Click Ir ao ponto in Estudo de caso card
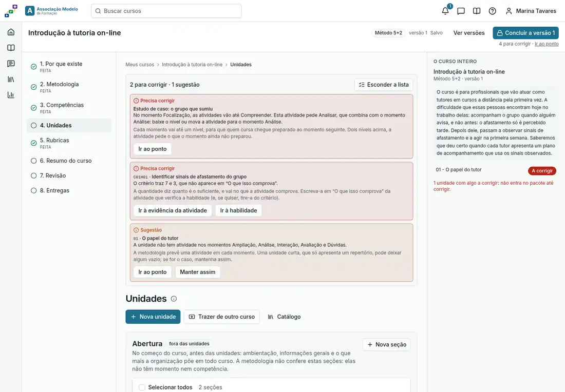The image size is (565, 392). click(153, 149)
